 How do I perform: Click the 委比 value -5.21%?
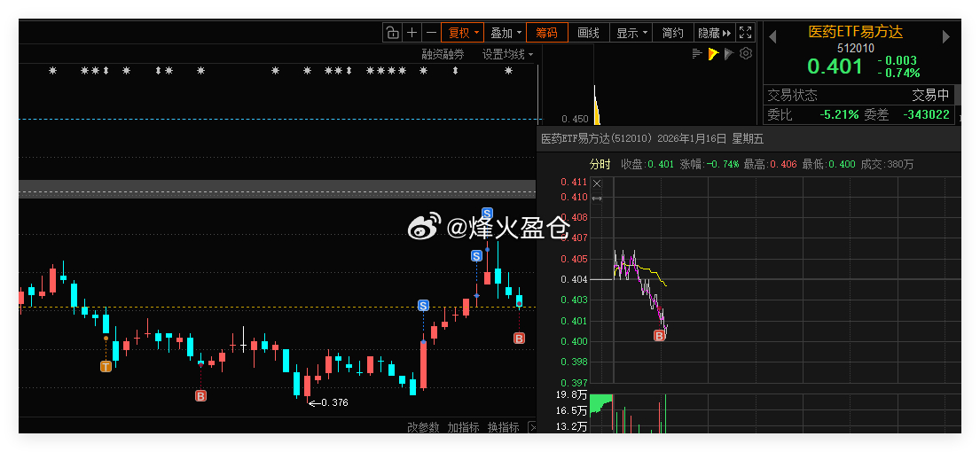tap(837, 114)
